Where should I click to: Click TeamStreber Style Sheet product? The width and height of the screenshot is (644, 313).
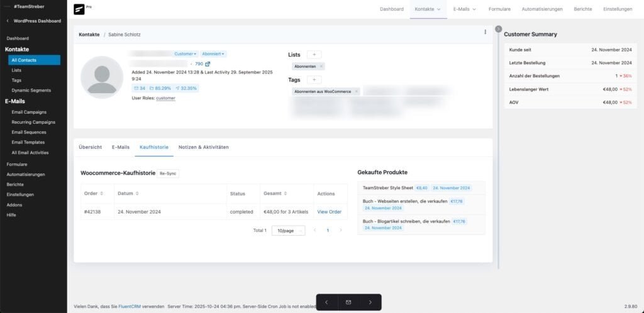pyautogui.click(x=387, y=188)
